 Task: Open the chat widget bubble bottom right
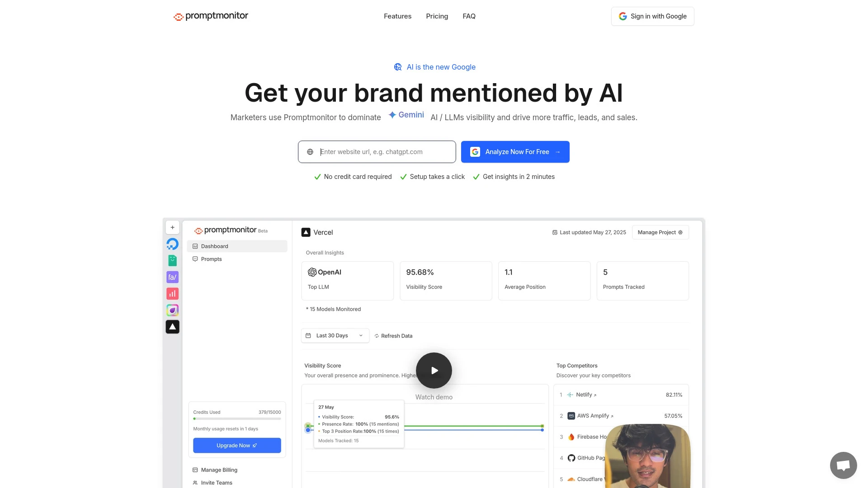[x=843, y=465]
